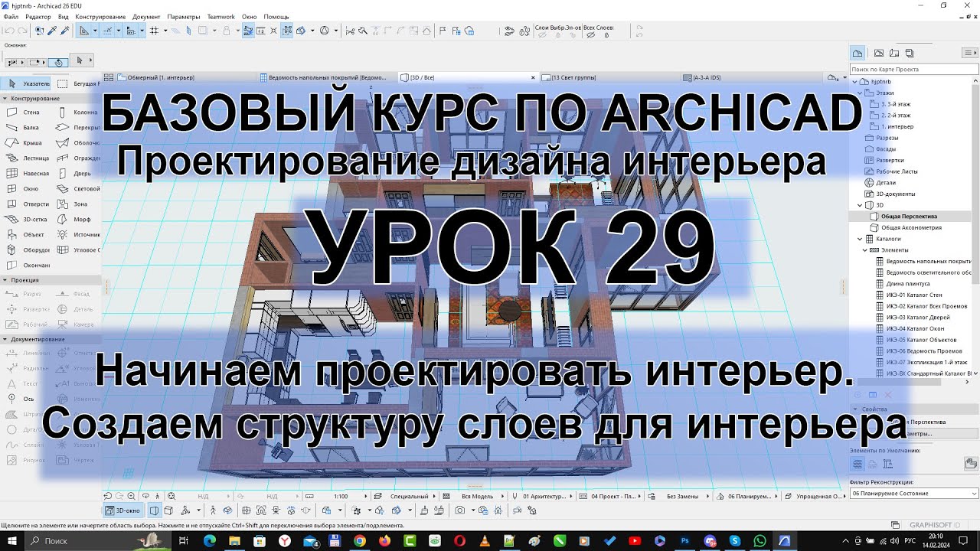Open the Конструирование menu
This screenshot has height=551, width=980.
100,16
